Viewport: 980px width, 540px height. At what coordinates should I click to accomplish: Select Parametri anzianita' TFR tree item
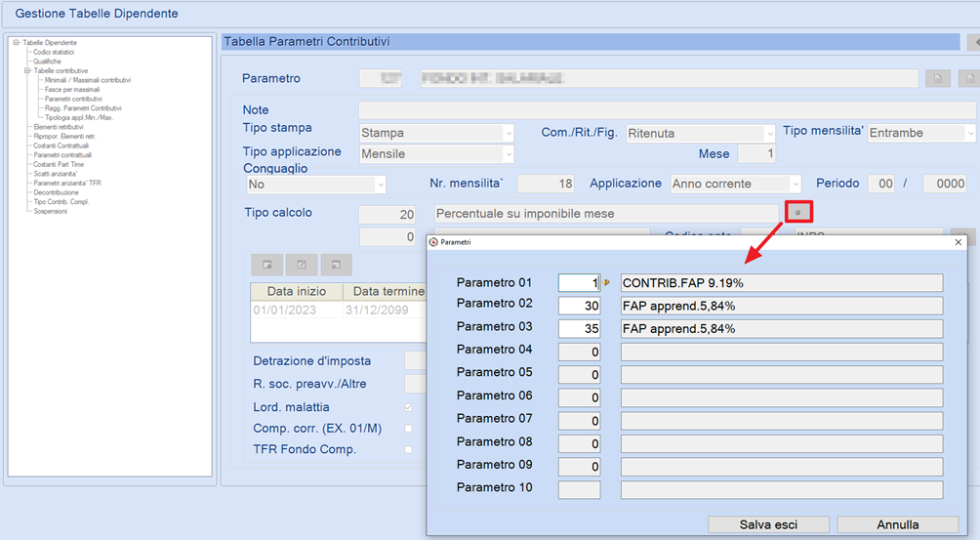(67, 184)
